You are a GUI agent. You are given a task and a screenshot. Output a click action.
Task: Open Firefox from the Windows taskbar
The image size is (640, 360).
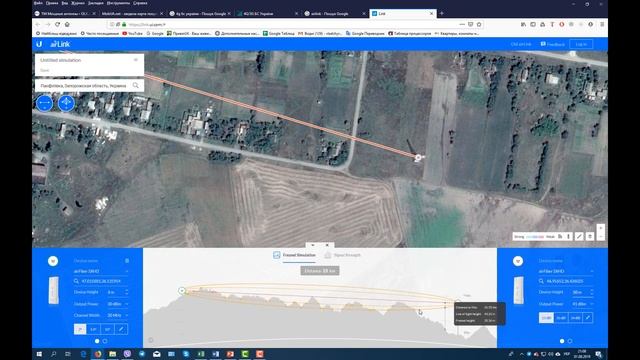click(98, 354)
